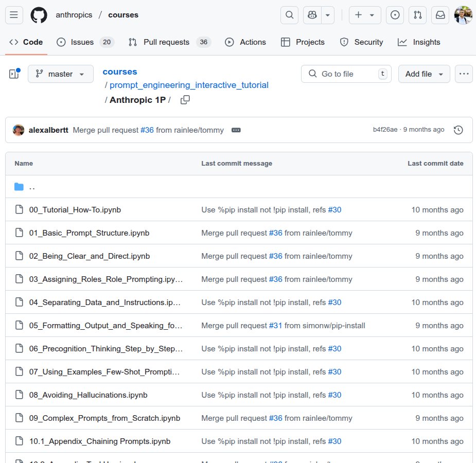The width and height of the screenshot is (476, 463).
Task: Open alexalbertt's avatar in commit bar
Action: click(19, 130)
